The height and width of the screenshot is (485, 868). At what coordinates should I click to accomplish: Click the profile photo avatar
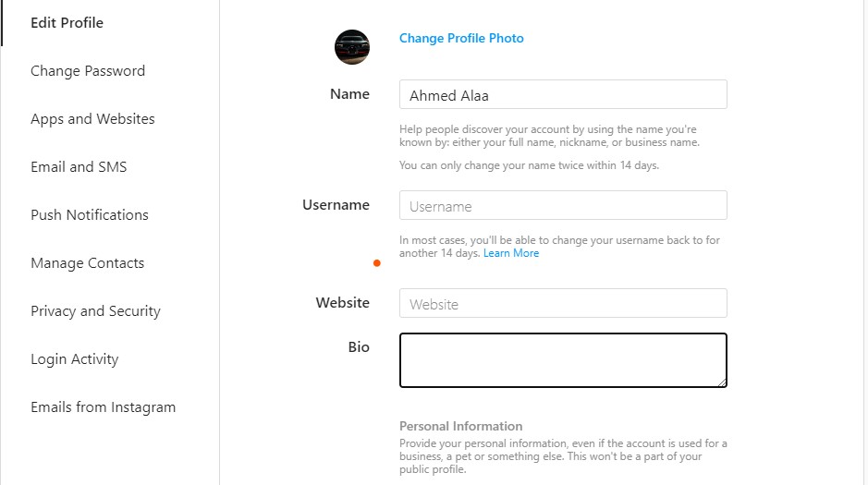(352, 47)
